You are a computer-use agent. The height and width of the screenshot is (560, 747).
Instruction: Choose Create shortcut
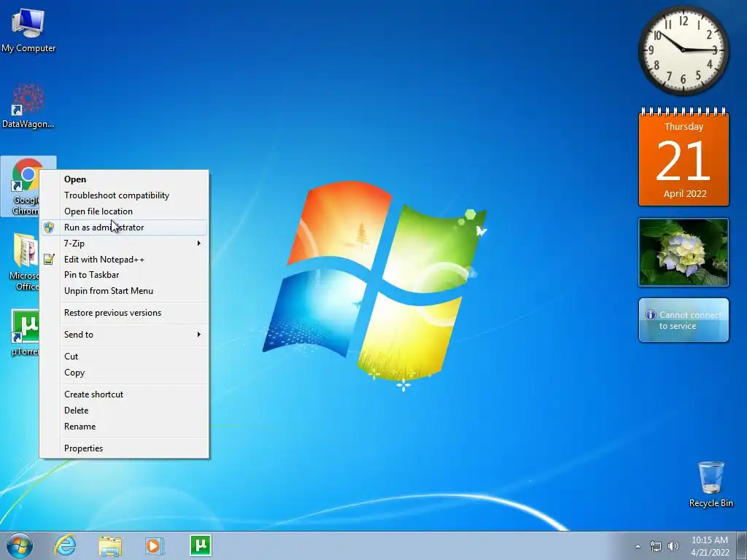click(124, 394)
